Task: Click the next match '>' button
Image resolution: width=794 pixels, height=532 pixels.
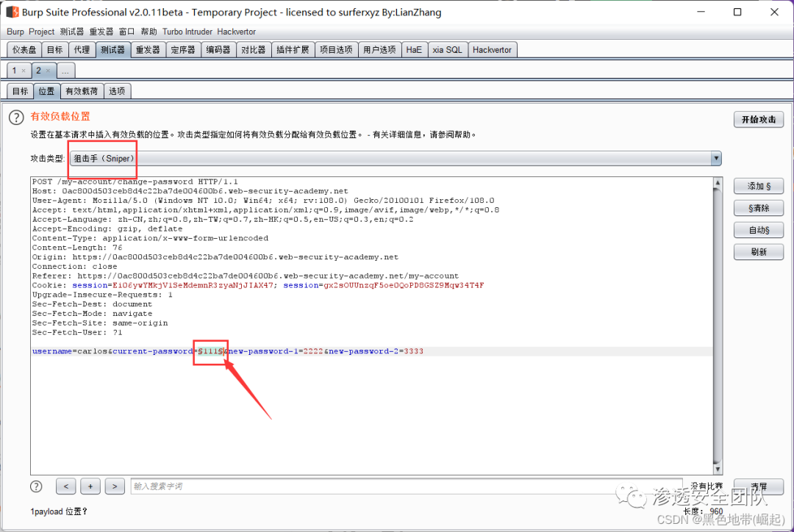Action: point(115,486)
